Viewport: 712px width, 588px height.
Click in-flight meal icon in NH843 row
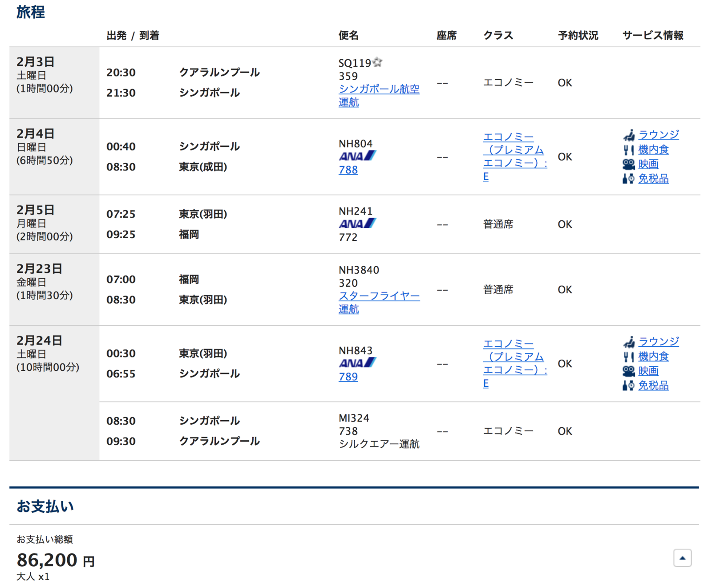point(628,357)
